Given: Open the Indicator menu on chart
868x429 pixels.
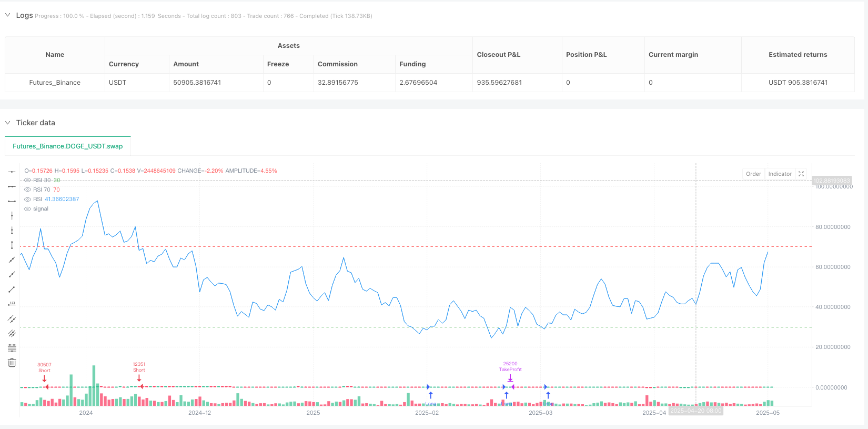Looking at the screenshot, I should coord(780,174).
